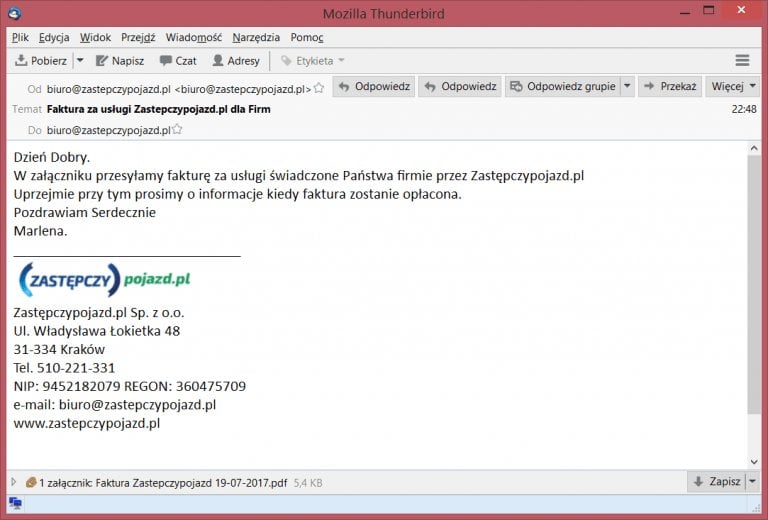This screenshot has width=768, height=520.
Task: Maximize the Thunderbird window
Action: [709, 11]
